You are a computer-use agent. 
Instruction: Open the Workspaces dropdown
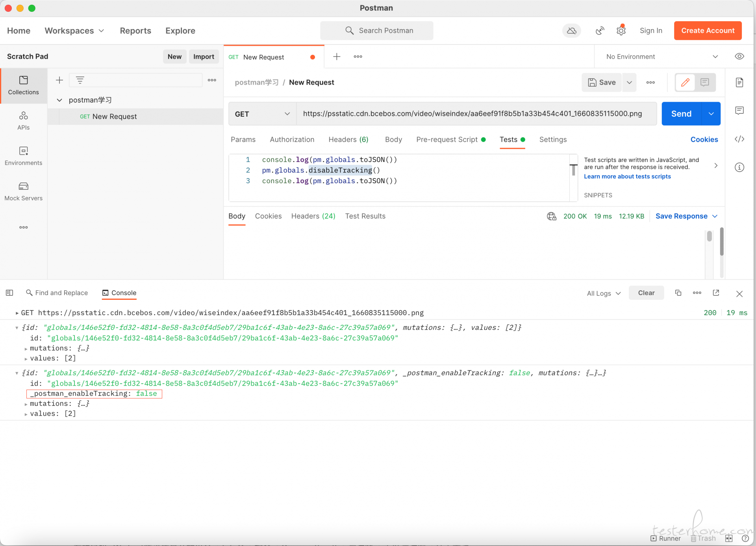74,31
